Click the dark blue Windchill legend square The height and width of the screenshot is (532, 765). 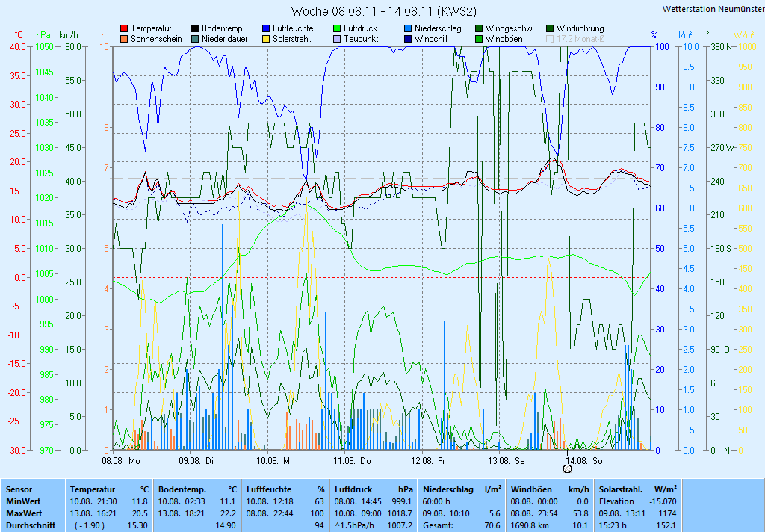point(408,39)
